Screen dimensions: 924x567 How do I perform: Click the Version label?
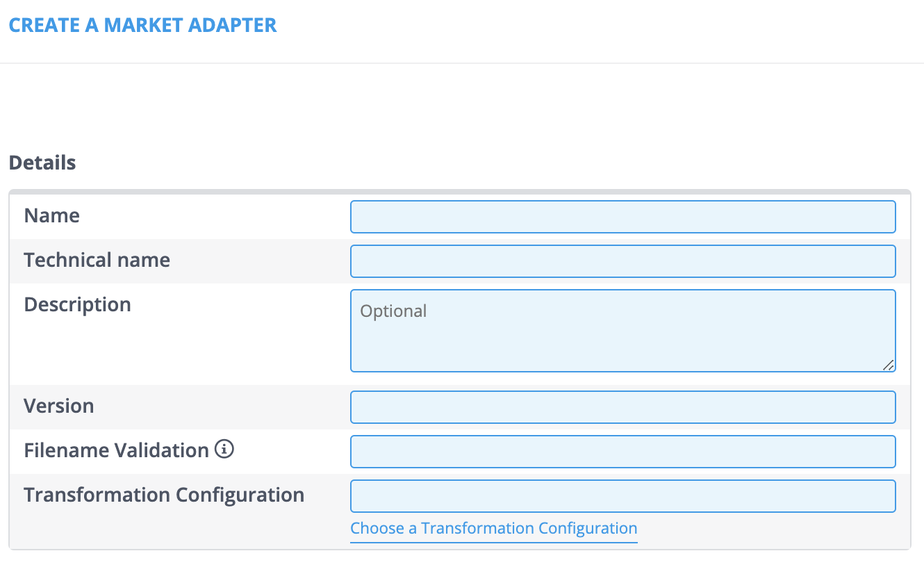[58, 406]
